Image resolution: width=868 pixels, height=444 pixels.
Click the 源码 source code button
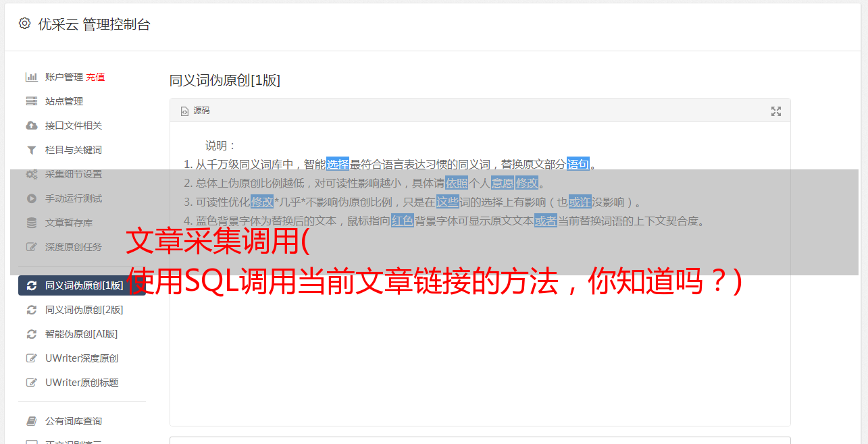(x=195, y=111)
